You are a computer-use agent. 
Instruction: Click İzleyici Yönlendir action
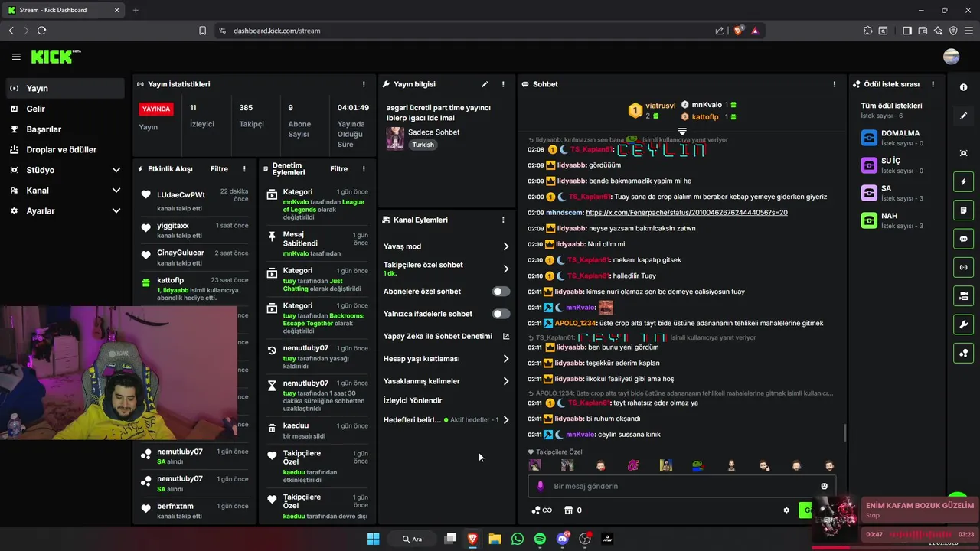[413, 400]
